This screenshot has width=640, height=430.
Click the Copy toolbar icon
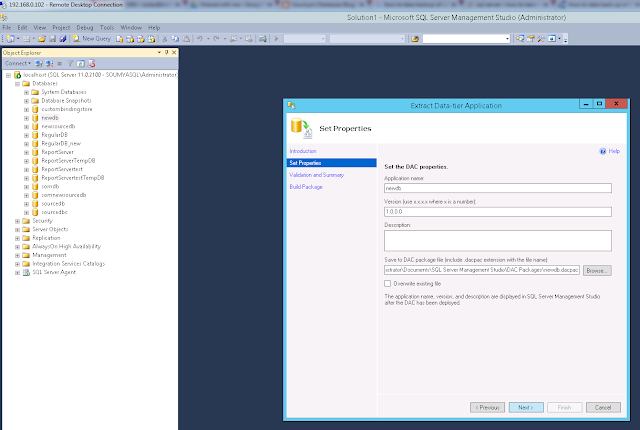175,39
